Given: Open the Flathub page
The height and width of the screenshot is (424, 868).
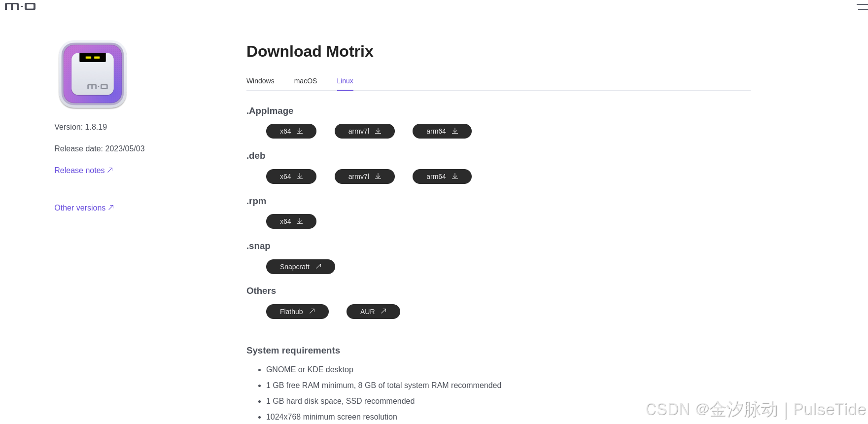Looking at the screenshot, I should pyautogui.click(x=297, y=312).
